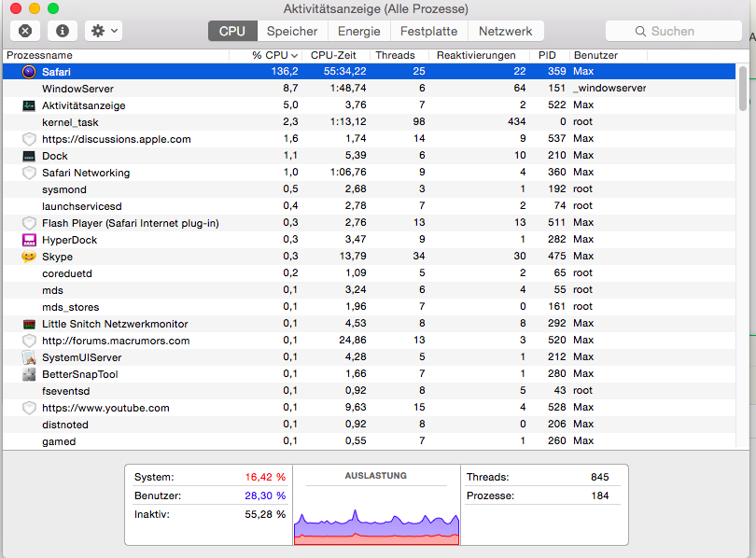Click the Benutzer 28,30 % value
Image resolution: width=756 pixels, height=558 pixels.
click(x=265, y=495)
